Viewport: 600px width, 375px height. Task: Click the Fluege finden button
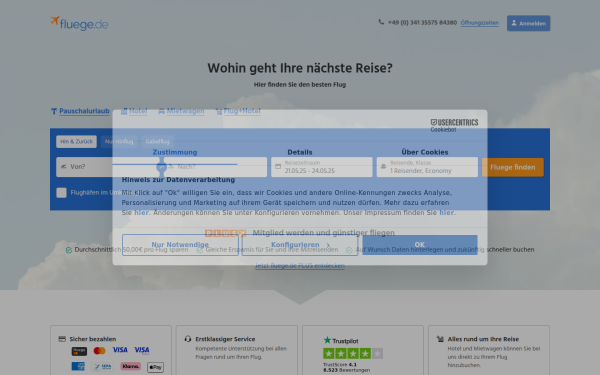(513, 167)
